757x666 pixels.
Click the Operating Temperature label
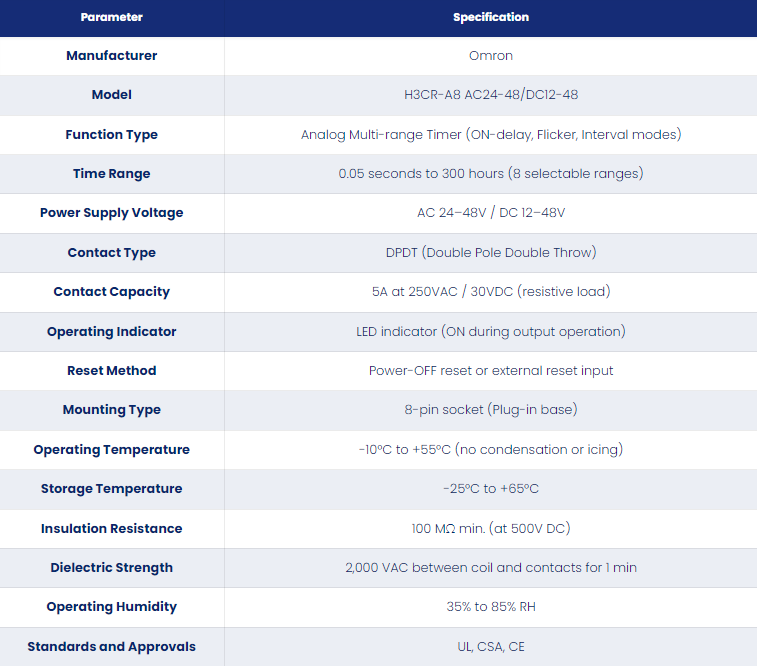click(112, 450)
